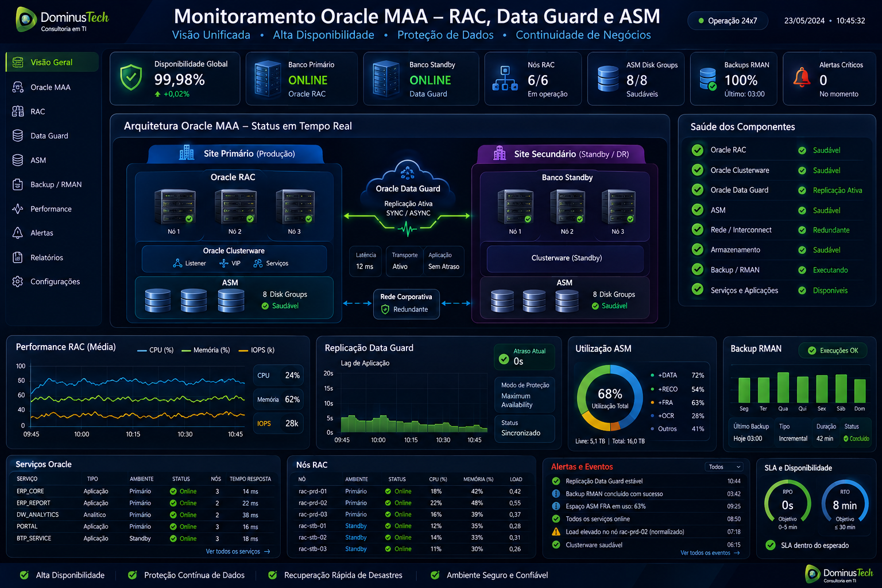
Task: Click the ASM utilization donut chart
Action: click(610, 397)
